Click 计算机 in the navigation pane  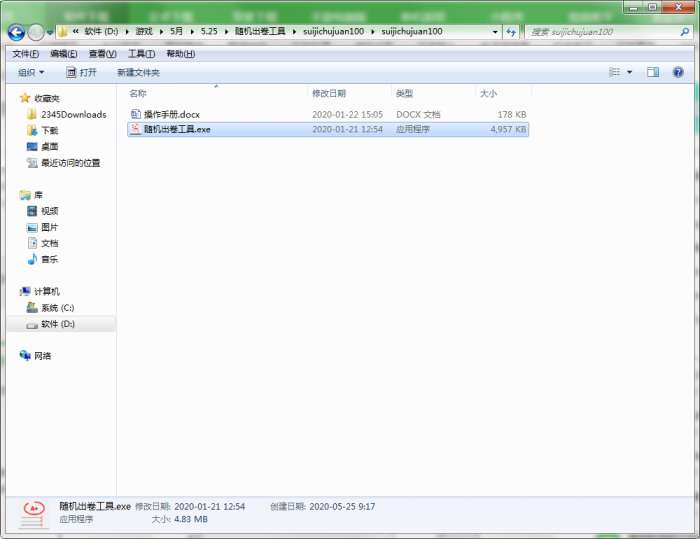point(46,292)
